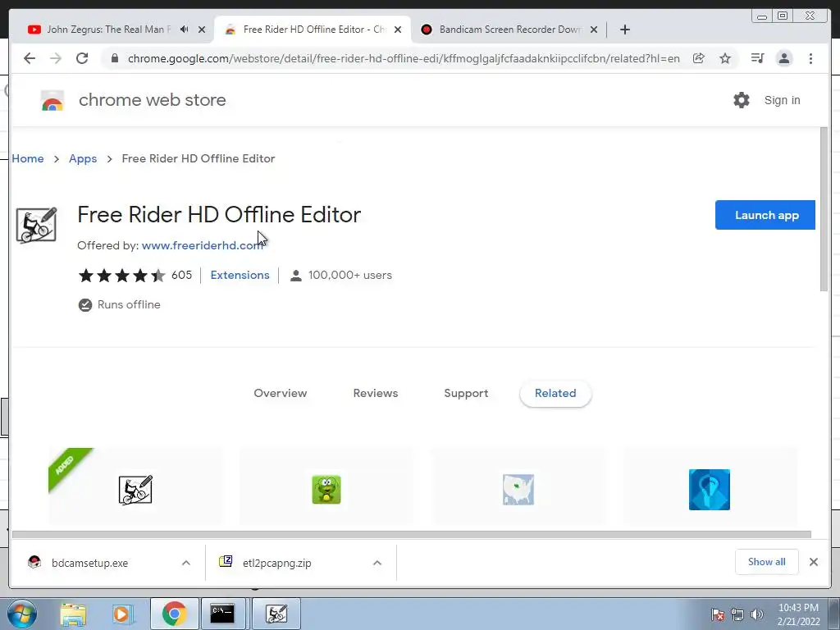Switch to the Bandicam Screen Recorder tab

pyautogui.click(x=510, y=30)
